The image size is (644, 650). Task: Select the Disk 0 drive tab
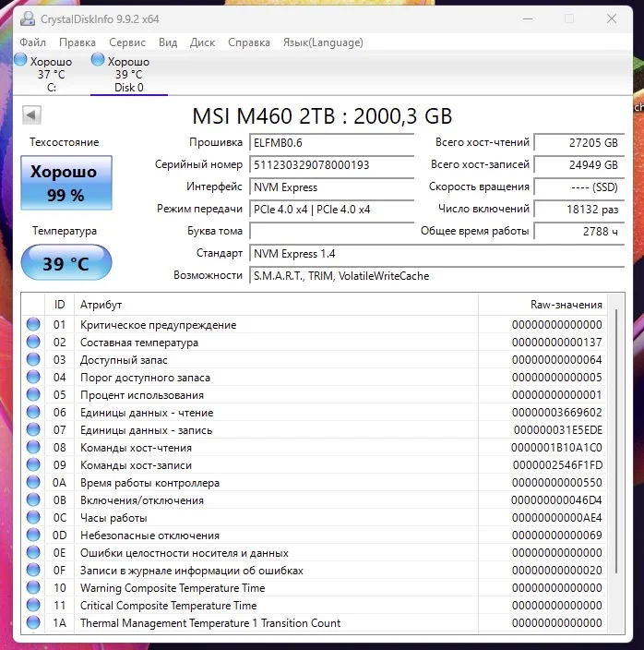click(x=129, y=74)
